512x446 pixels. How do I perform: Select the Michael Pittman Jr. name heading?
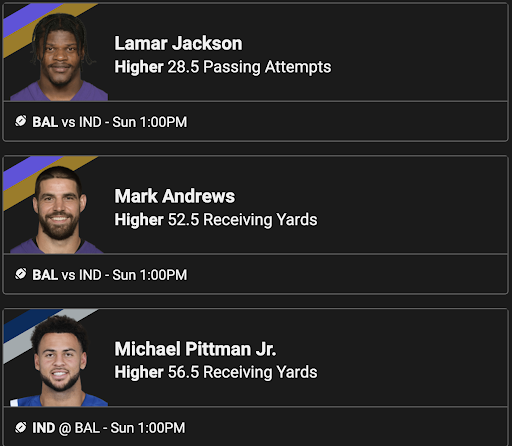[x=195, y=349]
